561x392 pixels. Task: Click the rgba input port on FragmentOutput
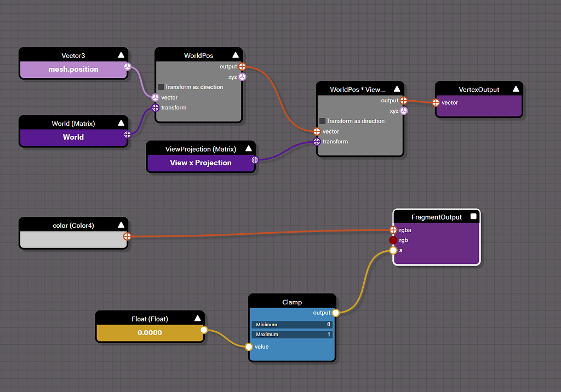coord(393,230)
